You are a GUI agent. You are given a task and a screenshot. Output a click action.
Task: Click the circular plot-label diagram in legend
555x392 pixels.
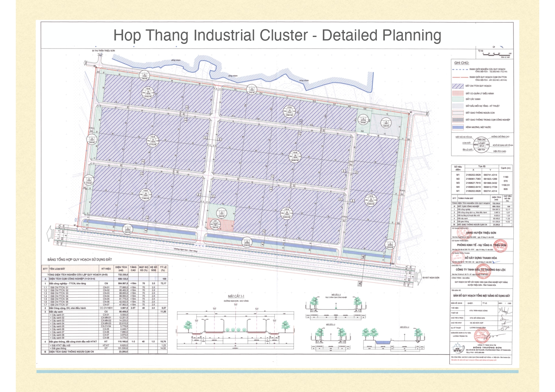(481, 144)
